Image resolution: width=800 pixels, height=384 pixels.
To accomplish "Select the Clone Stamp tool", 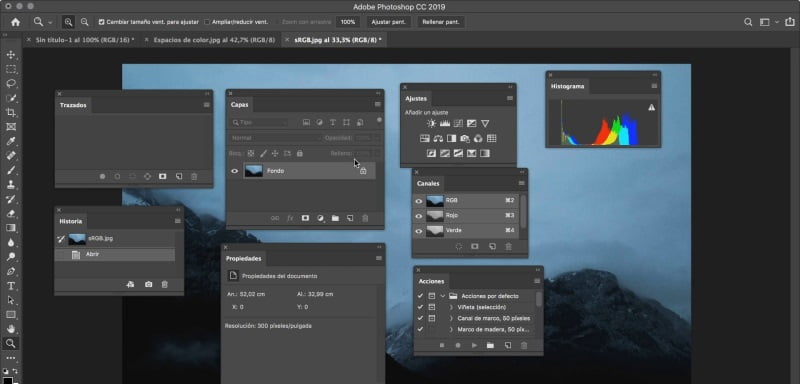I will 11,184.
